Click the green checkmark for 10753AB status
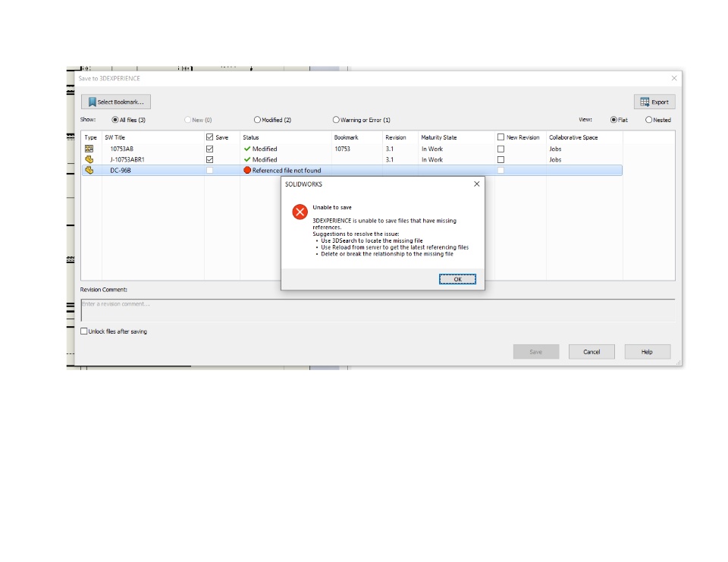This screenshot has width=728, height=562. click(247, 149)
